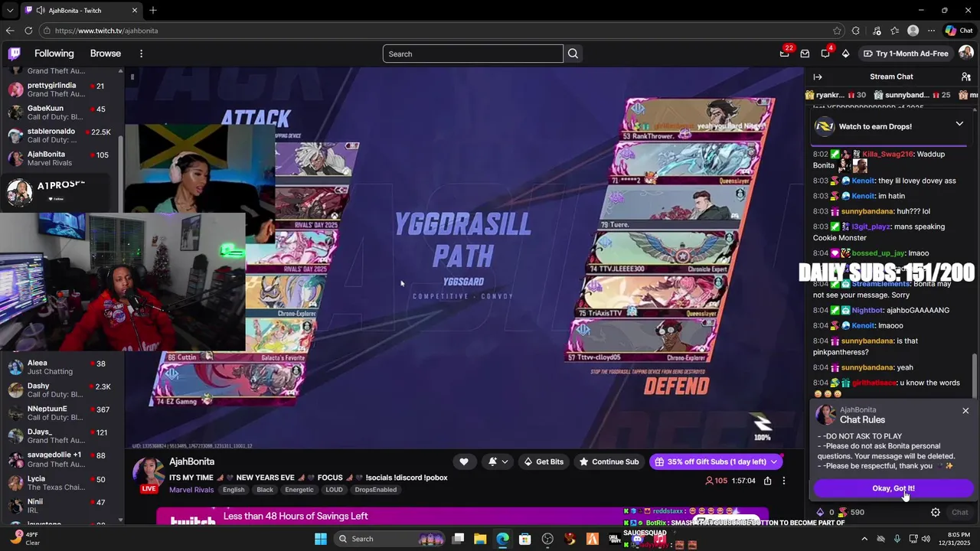Open browser extensions puzzle icon

856,31
